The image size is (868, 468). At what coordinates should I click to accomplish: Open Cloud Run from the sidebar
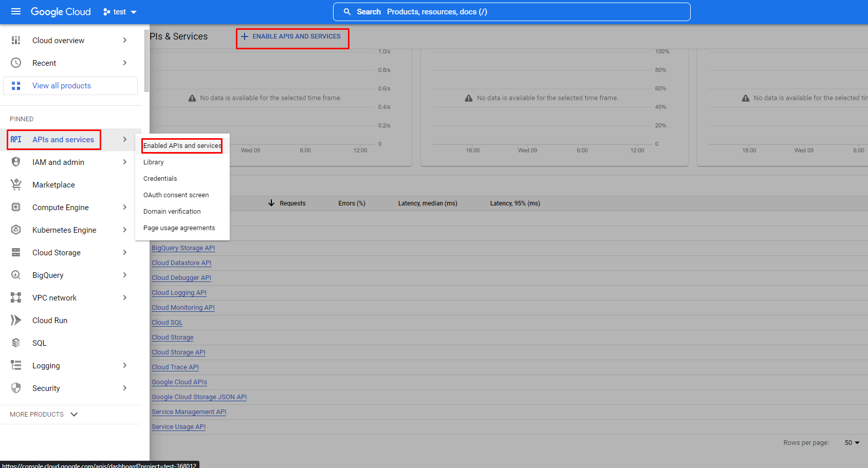(70, 321)
